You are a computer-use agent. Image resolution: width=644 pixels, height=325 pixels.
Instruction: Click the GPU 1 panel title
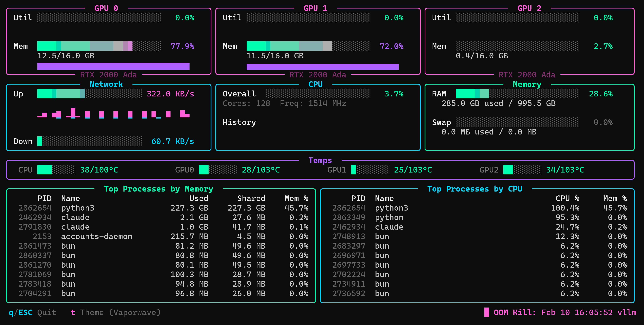pos(315,8)
